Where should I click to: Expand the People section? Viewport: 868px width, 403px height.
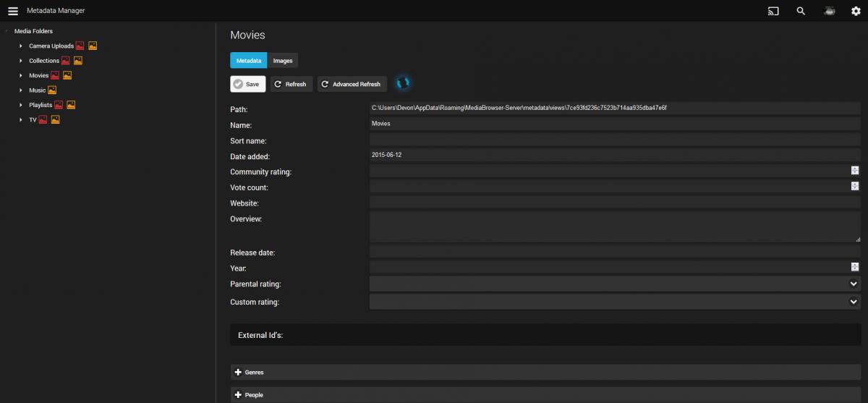point(250,395)
